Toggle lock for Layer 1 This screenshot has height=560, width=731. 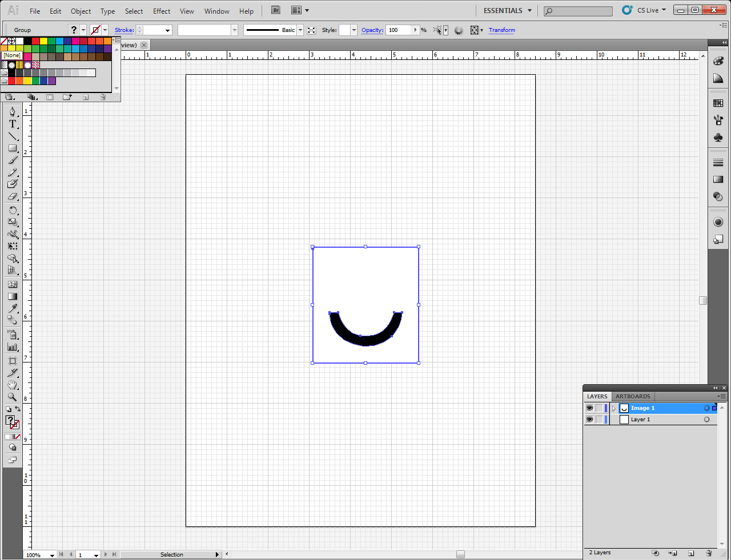(x=599, y=420)
